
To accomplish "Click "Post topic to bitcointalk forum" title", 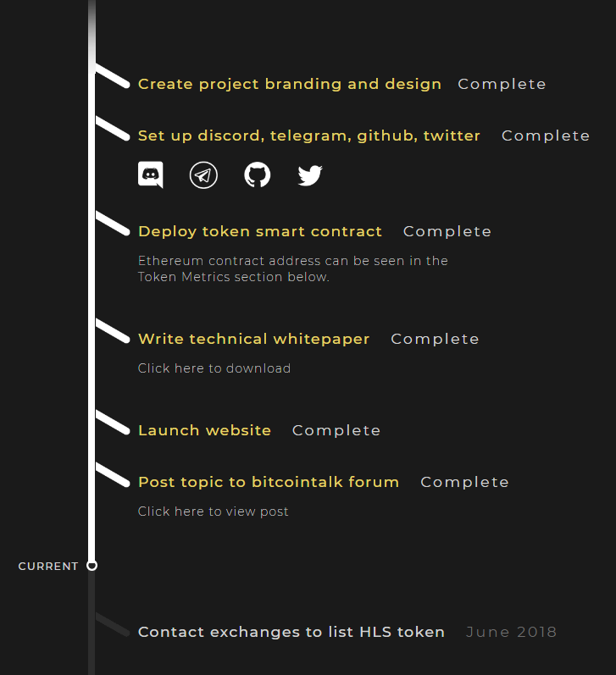I will [269, 482].
